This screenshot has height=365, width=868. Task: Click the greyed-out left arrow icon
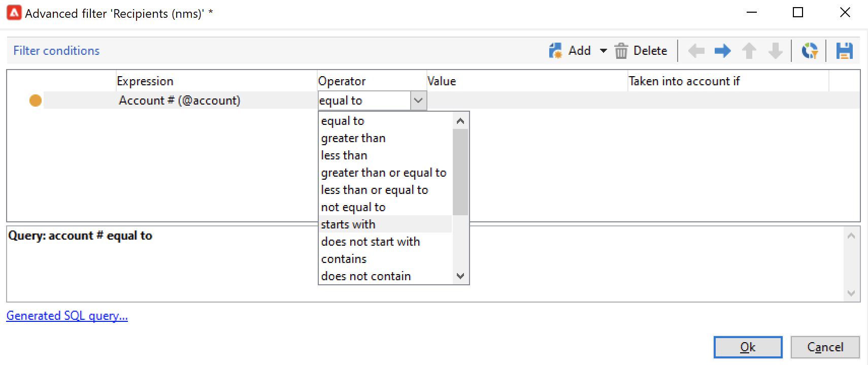pos(696,51)
